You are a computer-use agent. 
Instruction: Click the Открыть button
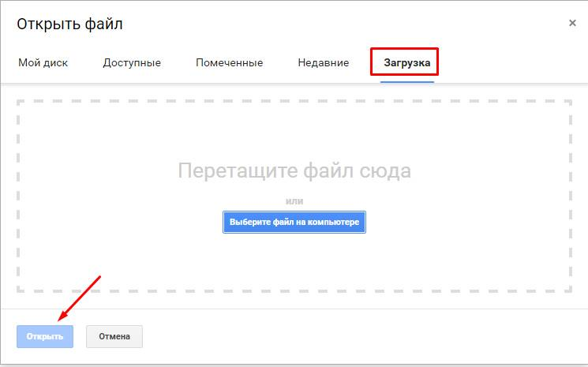click(x=45, y=337)
